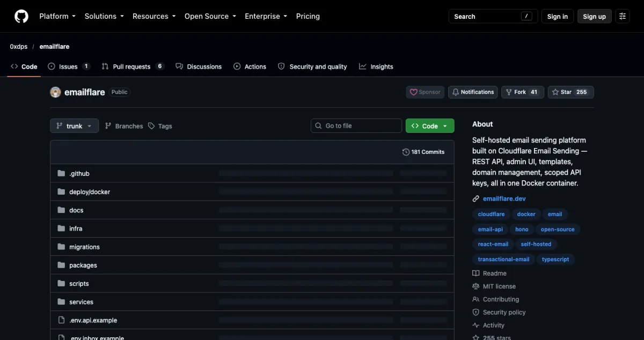Click the file icon beside .env.api.example
This screenshot has width=644, height=340.
tap(61, 320)
